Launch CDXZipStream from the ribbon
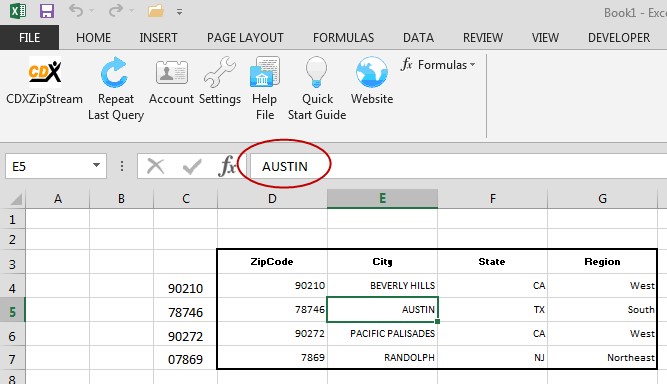Screen dimensions: 667x384 pos(45,82)
